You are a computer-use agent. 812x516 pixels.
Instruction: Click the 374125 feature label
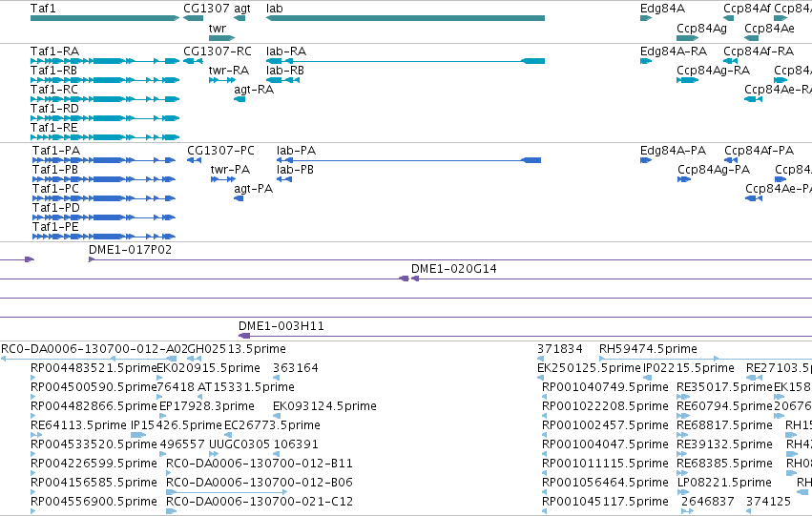(768, 503)
